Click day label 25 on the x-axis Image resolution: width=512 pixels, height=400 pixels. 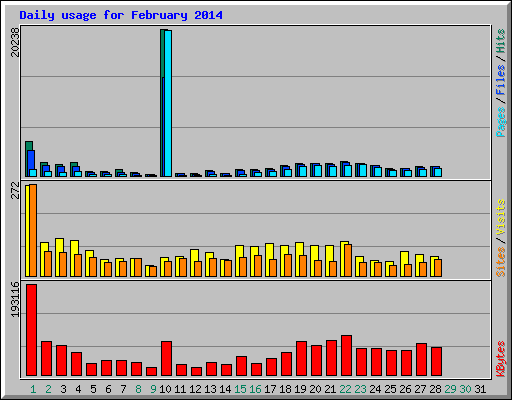(390, 389)
